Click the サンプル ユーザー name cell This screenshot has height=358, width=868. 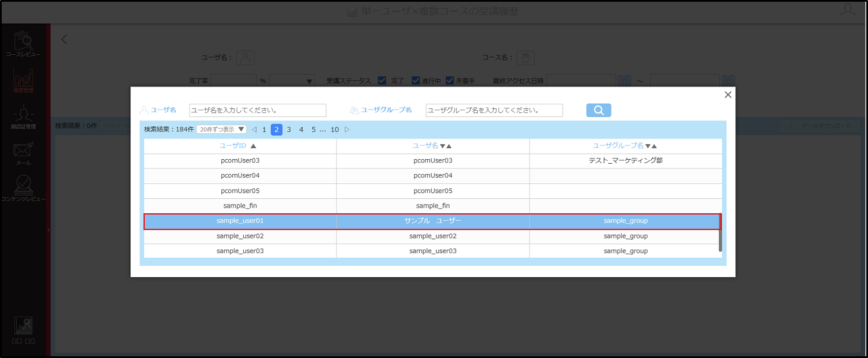coord(433,221)
